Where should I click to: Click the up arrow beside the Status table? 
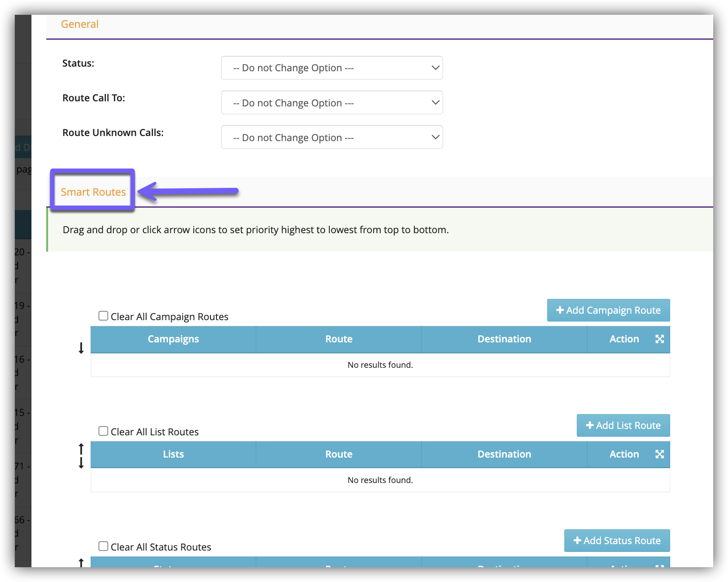(81, 563)
